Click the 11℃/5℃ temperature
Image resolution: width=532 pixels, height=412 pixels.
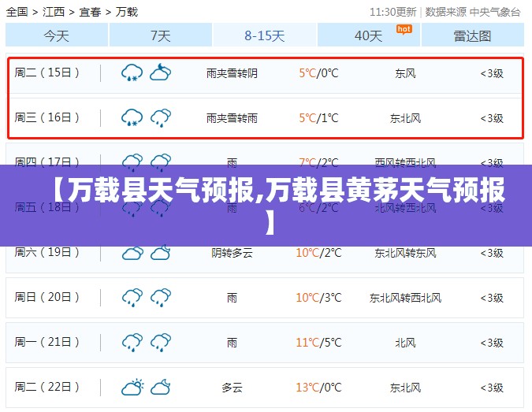tap(318, 343)
